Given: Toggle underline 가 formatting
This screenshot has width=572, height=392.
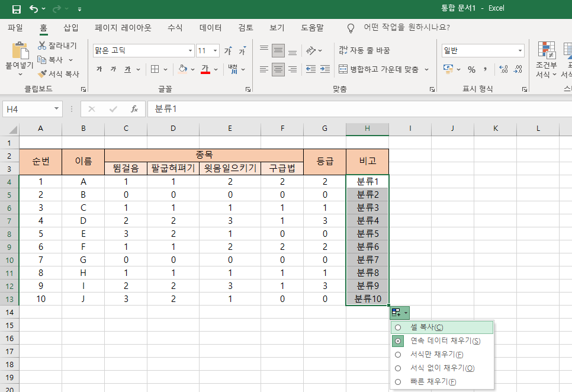Looking at the screenshot, I should tap(127, 69).
